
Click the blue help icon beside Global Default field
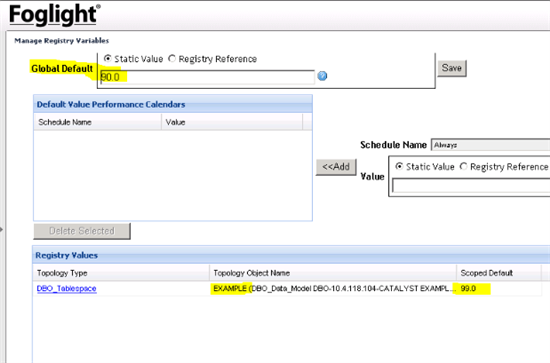point(322,76)
